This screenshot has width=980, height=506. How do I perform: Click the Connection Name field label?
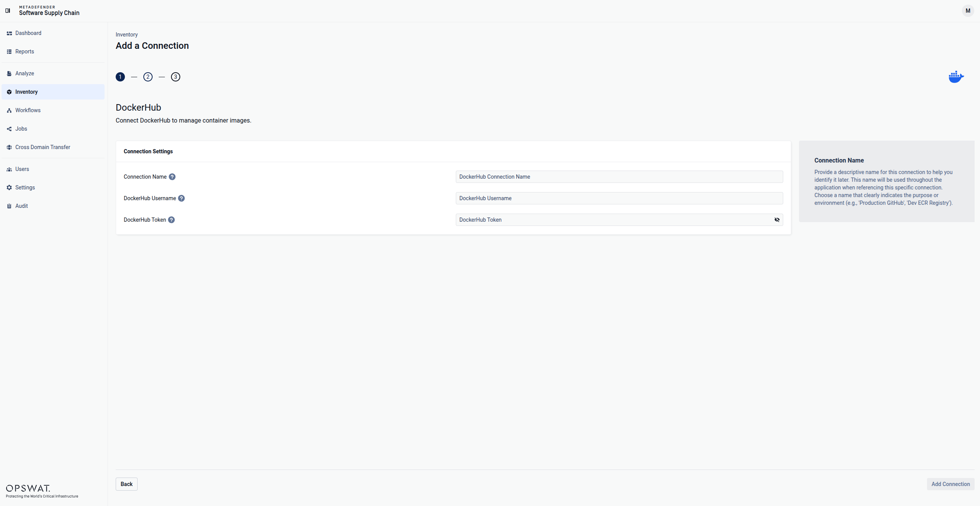tap(145, 177)
